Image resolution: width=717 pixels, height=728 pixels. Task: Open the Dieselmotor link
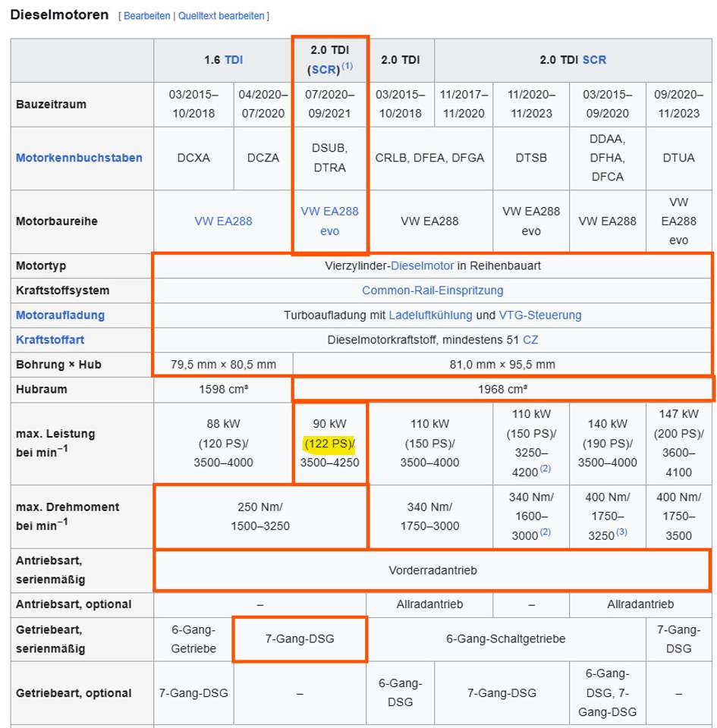pyautogui.click(x=422, y=266)
